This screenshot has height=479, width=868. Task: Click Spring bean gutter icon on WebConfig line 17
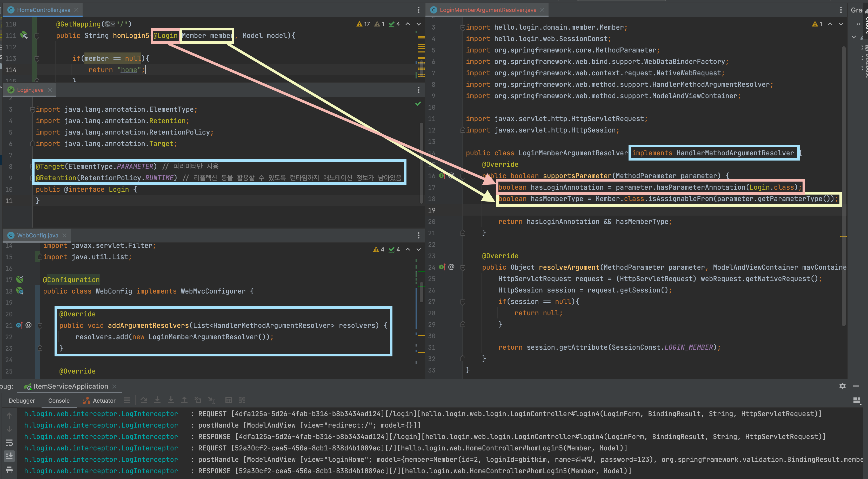20,279
